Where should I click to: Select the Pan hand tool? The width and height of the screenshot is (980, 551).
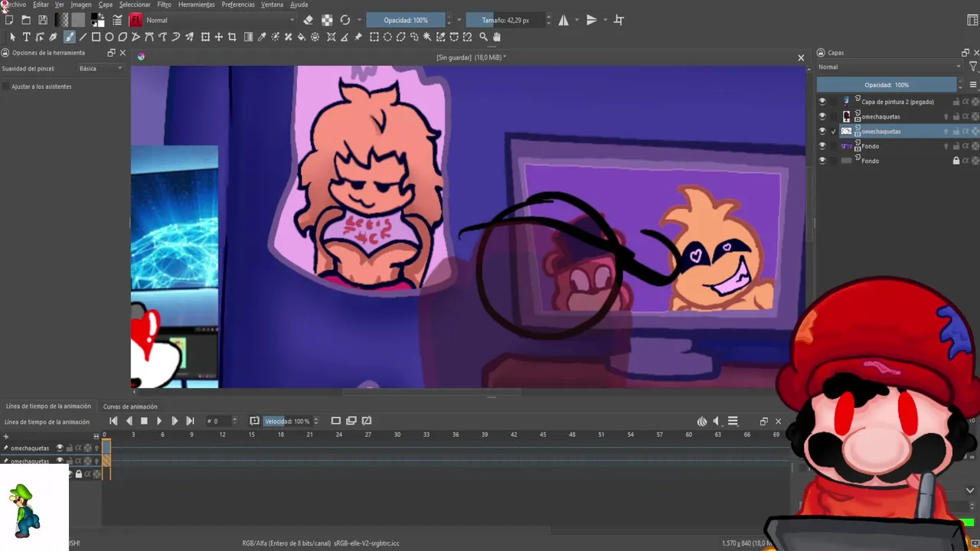pos(497,37)
